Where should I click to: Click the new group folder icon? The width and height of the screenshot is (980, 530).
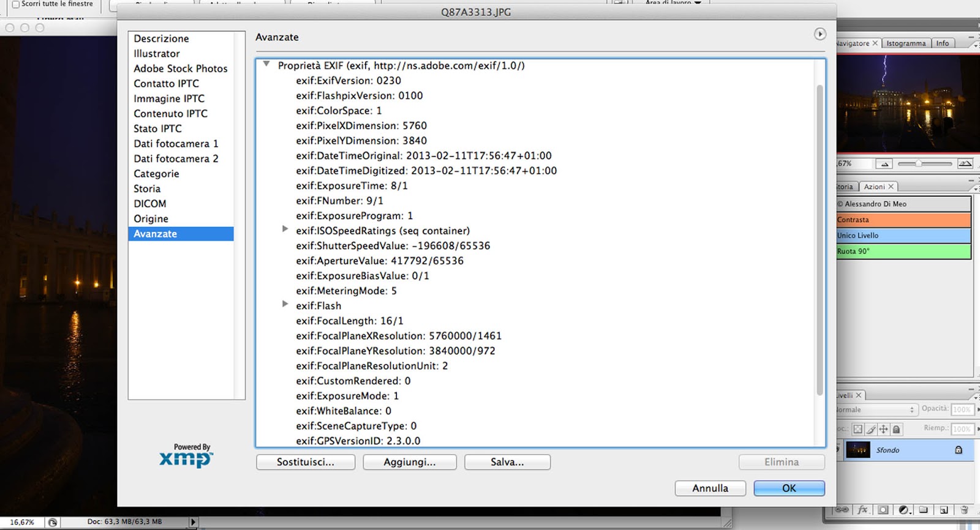924,509
